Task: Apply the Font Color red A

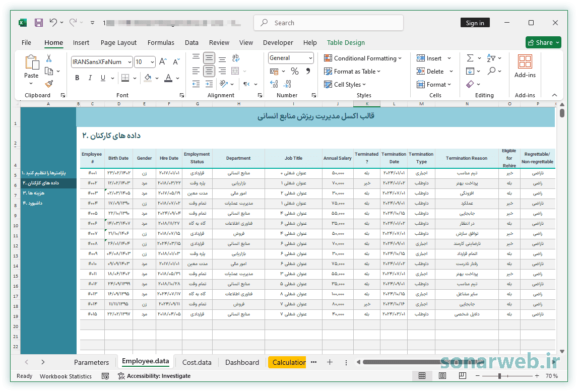Action: coord(168,78)
